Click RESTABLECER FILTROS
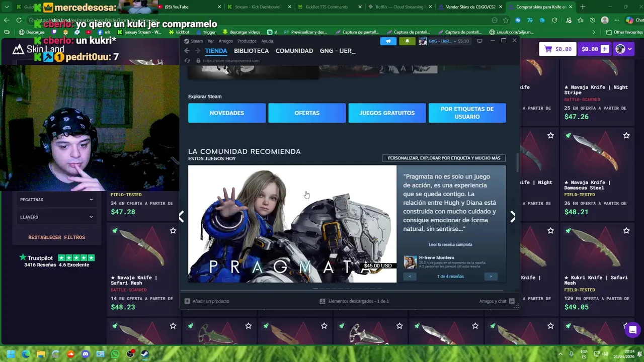Viewport: 644px width, 362px height. (x=56, y=237)
